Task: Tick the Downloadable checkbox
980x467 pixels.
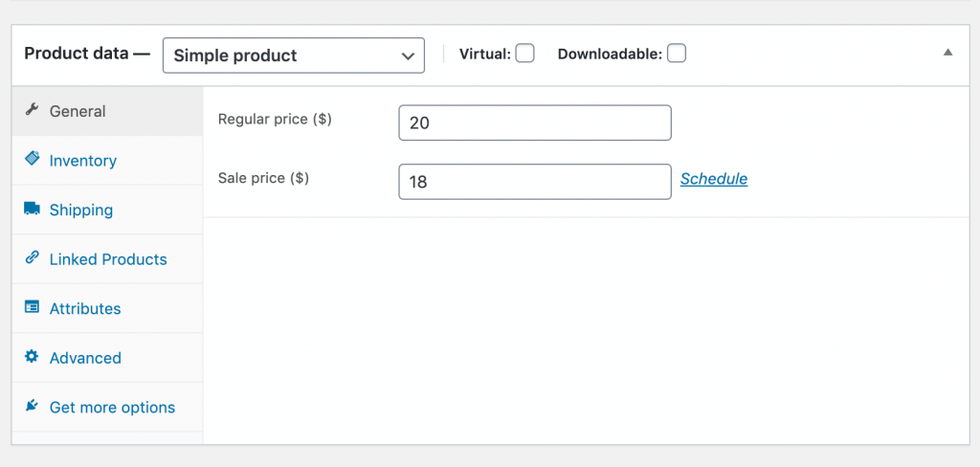Action: [x=677, y=54]
